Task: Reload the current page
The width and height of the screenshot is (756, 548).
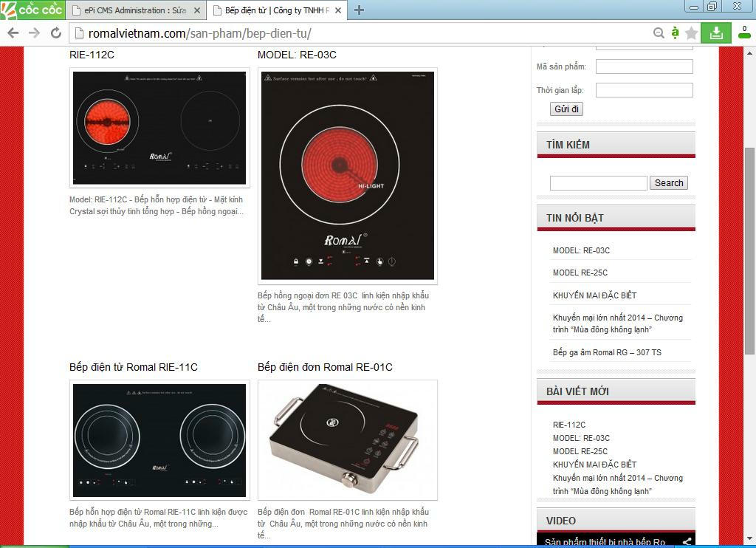Action: coord(55,33)
